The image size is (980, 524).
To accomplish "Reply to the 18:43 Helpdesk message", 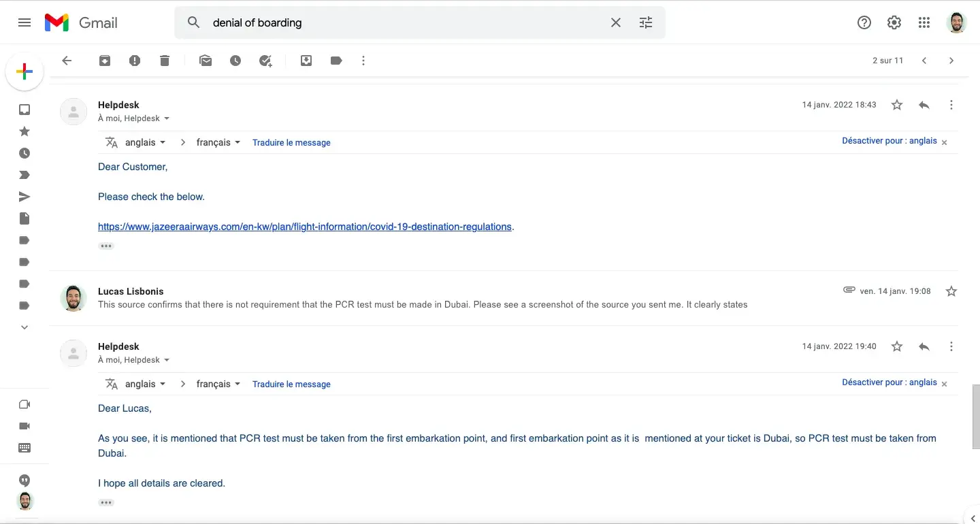I will click(924, 105).
